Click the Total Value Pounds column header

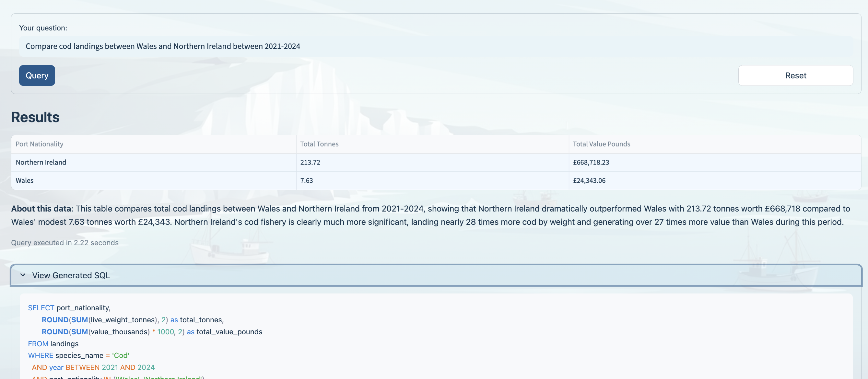click(x=601, y=144)
